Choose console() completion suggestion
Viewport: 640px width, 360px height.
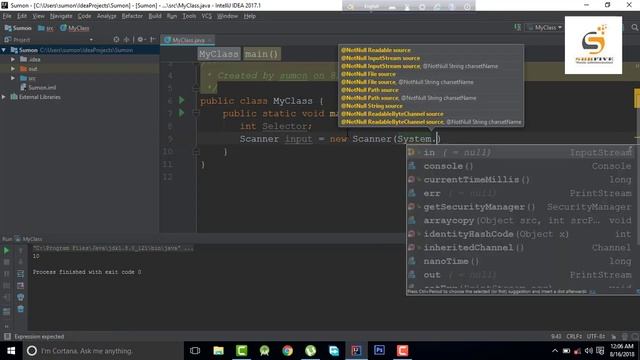pos(520,166)
